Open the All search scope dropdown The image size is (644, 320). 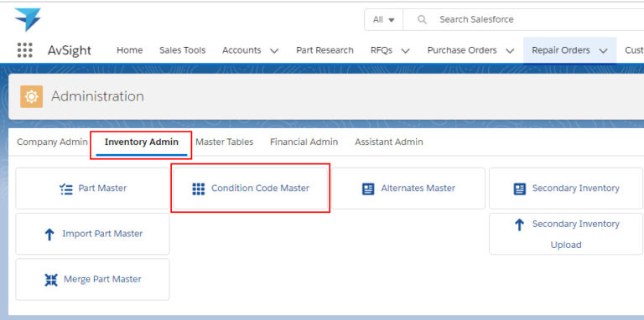[383, 19]
